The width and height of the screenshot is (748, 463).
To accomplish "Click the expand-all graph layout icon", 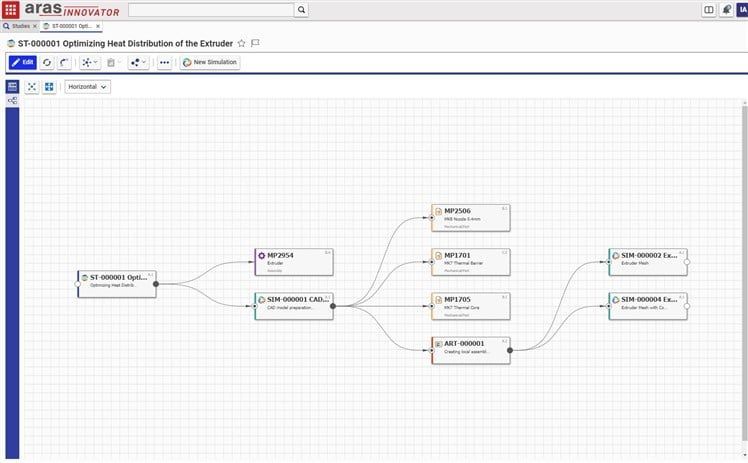I will (x=49, y=87).
